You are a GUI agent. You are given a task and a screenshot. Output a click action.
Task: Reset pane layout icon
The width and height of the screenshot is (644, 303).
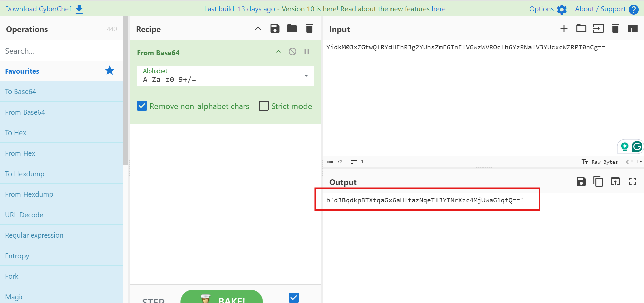coord(633,29)
